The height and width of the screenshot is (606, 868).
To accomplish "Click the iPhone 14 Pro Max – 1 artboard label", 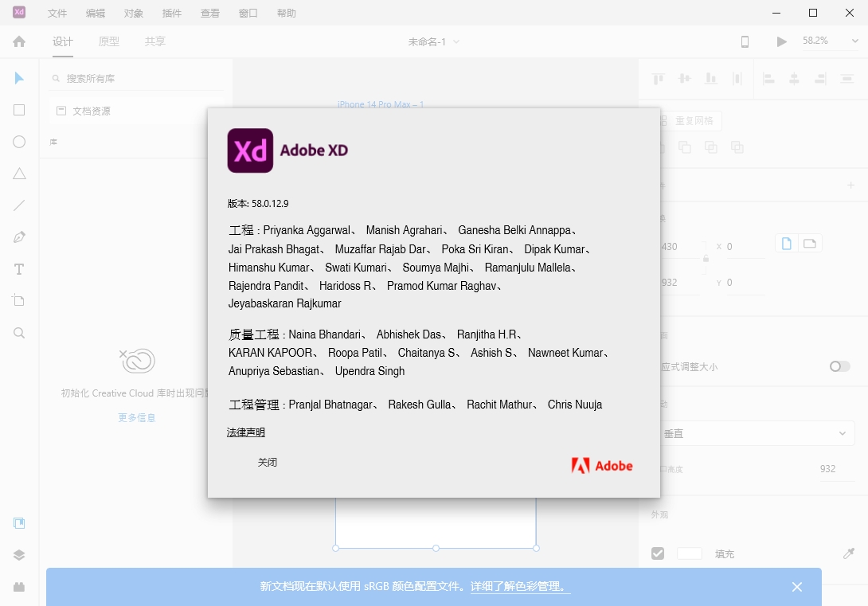I will 381,104.
